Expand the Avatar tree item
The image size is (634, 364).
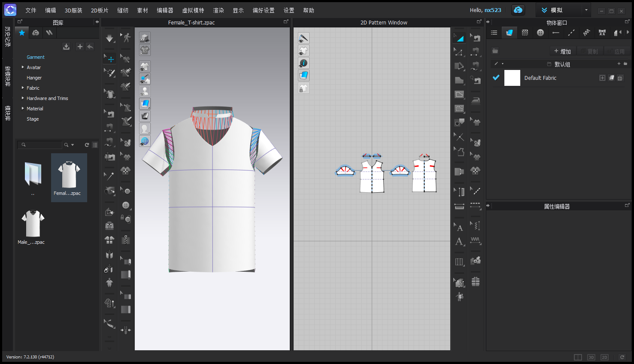pyautogui.click(x=23, y=67)
